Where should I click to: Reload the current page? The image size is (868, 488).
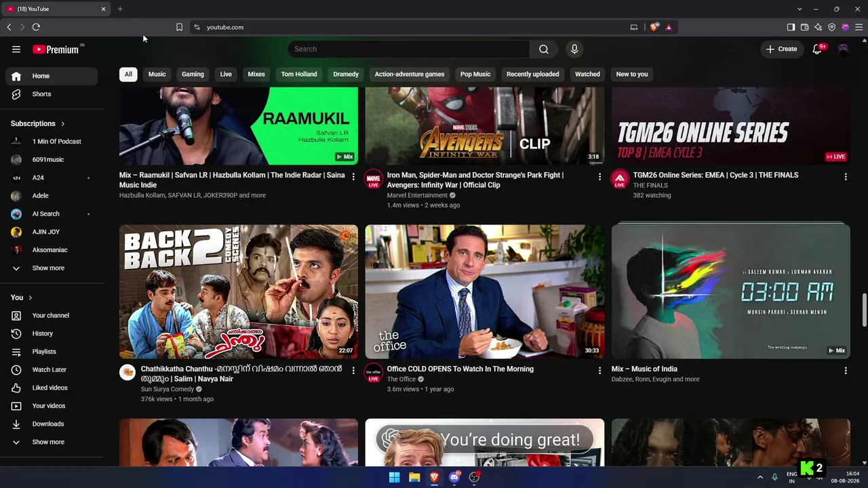click(36, 27)
